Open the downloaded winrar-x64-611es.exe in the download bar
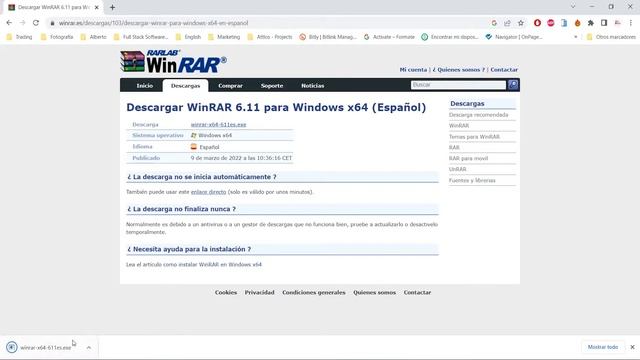 tap(40, 348)
